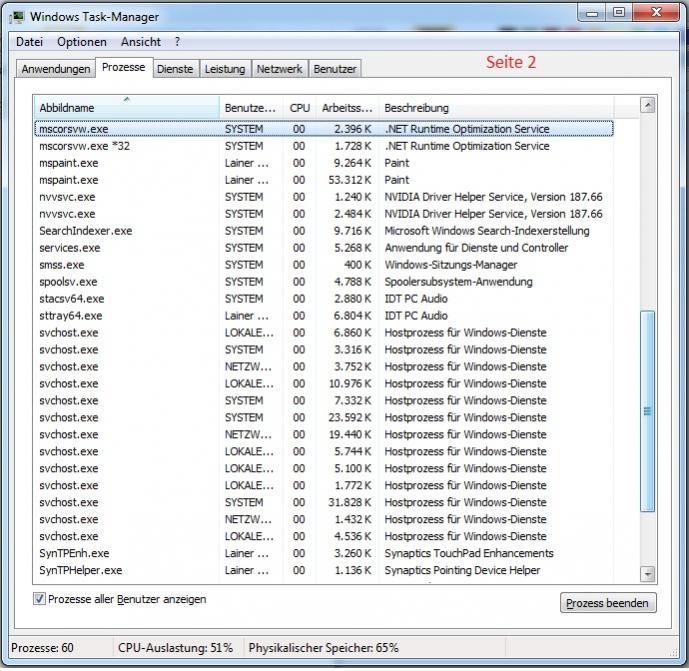Open the Optionen menu

pyautogui.click(x=82, y=42)
